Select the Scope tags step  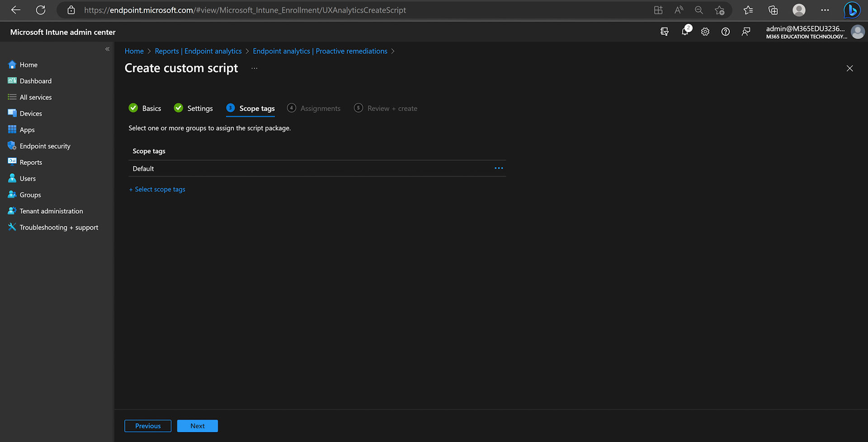250,108
